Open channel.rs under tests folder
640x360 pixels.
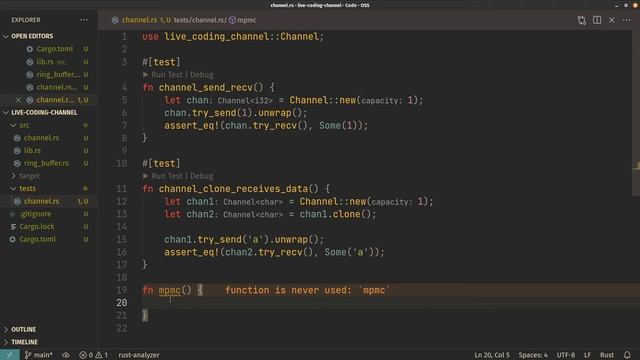[x=41, y=201]
